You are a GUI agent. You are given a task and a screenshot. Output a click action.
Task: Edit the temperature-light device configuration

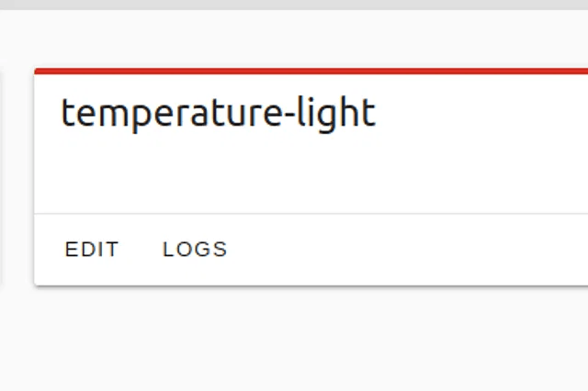click(92, 249)
